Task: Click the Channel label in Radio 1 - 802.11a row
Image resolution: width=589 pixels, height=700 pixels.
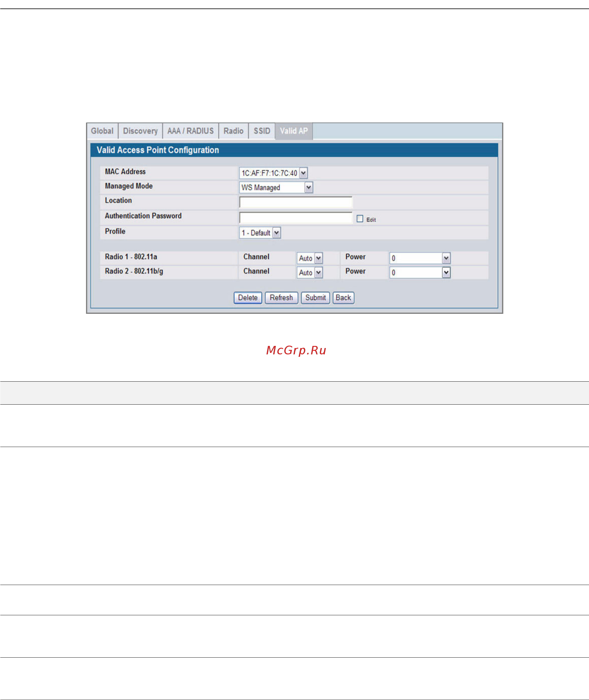Action: [x=256, y=257]
